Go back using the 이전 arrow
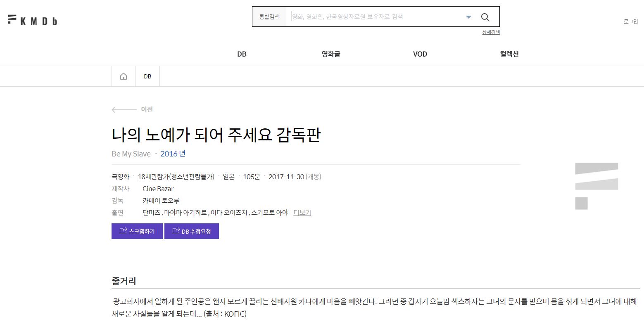644x322 pixels. pyautogui.click(x=132, y=109)
